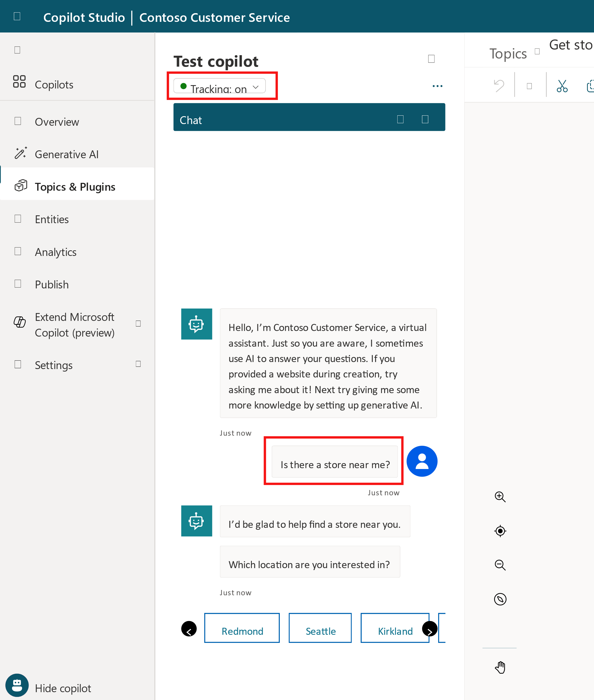
Task: Click the message "Is there a store near me?"
Action: point(335,462)
